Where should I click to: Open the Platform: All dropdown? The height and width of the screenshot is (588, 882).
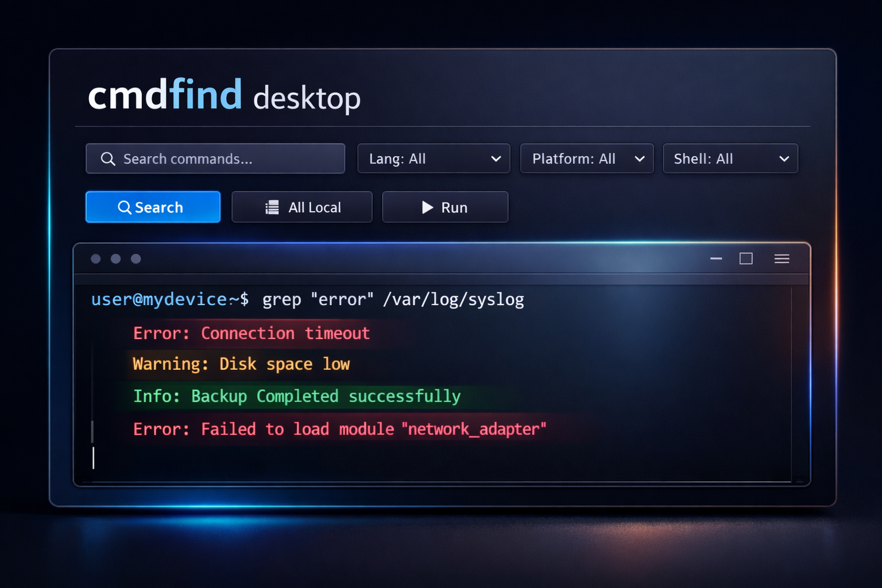[x=587, y=158]
